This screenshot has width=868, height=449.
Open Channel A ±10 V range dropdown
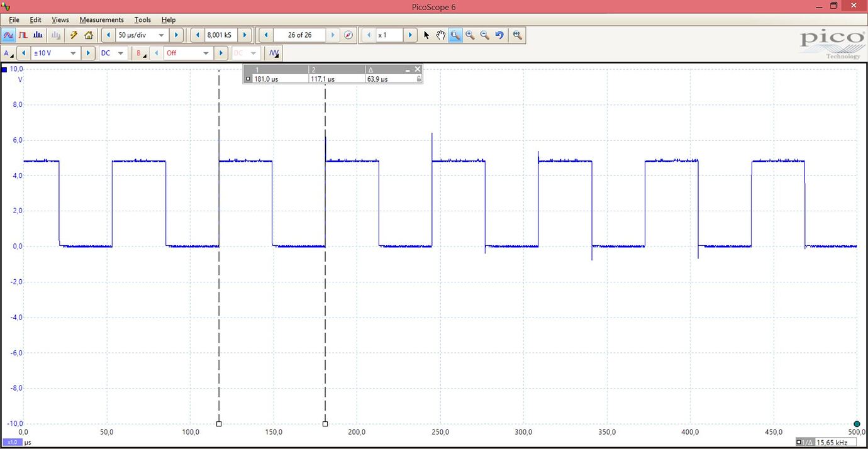pyautogui.click(x=72, y=53)
